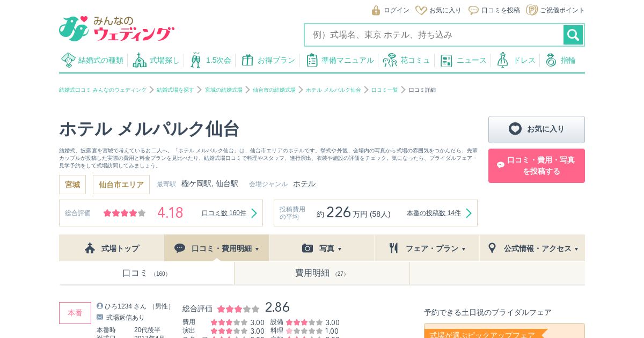Click 仙台市の結婚式場 breadcrumb link
This screenshot has width=644, height=338.
pos(274,90)
